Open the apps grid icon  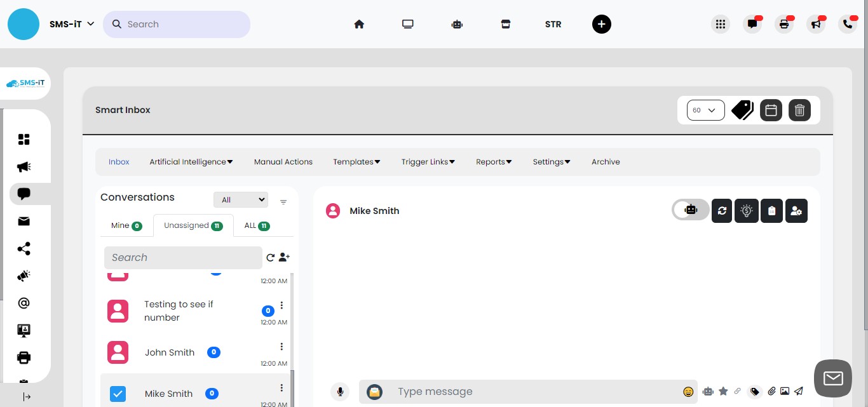[721, 24]
